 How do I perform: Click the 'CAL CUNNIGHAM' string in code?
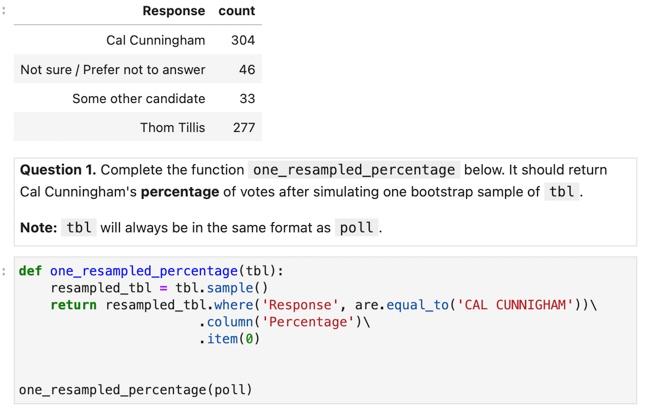pos(515,305)
